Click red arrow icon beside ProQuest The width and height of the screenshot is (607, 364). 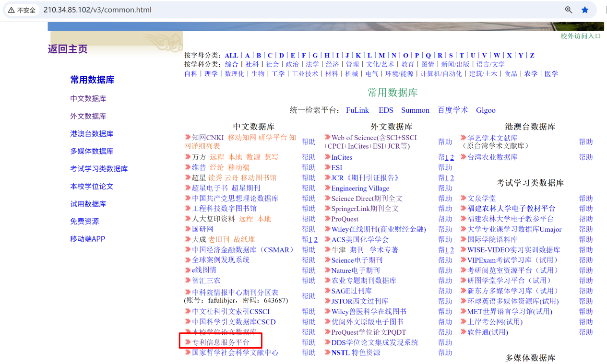coord(327,219)
